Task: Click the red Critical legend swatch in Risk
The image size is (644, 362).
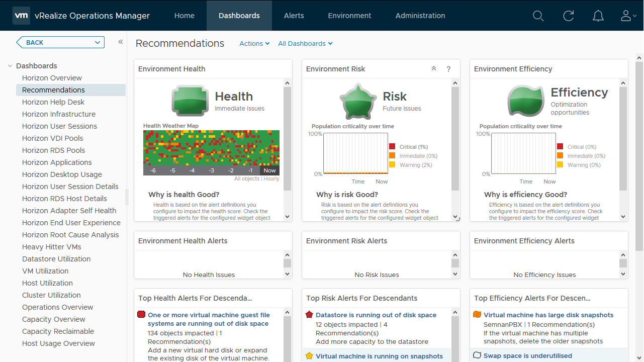Action: [x=392, y=147]
